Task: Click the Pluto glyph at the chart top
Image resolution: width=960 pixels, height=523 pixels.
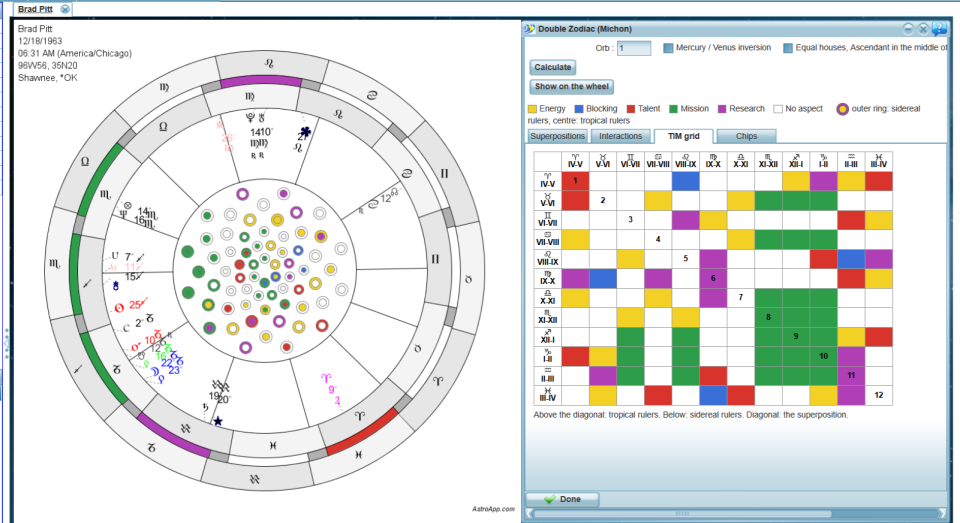Action: click(250, 116)
